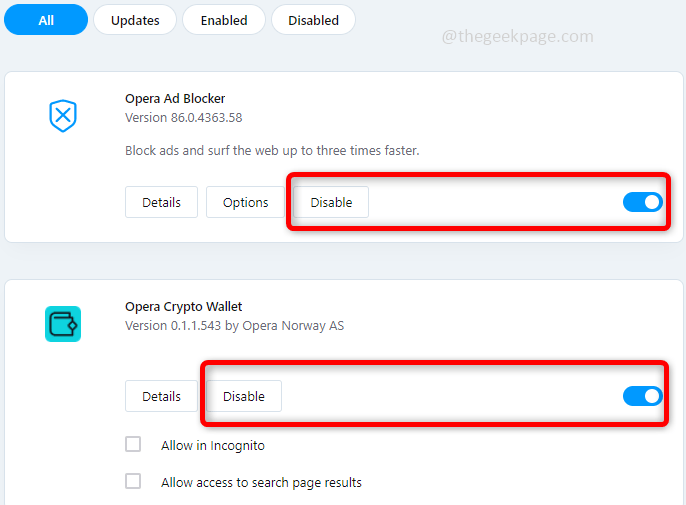Image resolution: width=686 pixels, height=505 pixels.
Task: Click the Ad Blocker version 86.0.4363.58 text
Action: pyautogui.click(x=184, y=118)
